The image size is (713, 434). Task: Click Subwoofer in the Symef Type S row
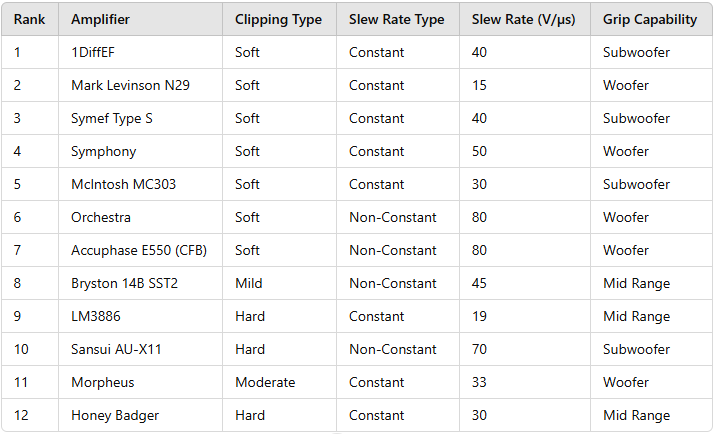(637, 118)
